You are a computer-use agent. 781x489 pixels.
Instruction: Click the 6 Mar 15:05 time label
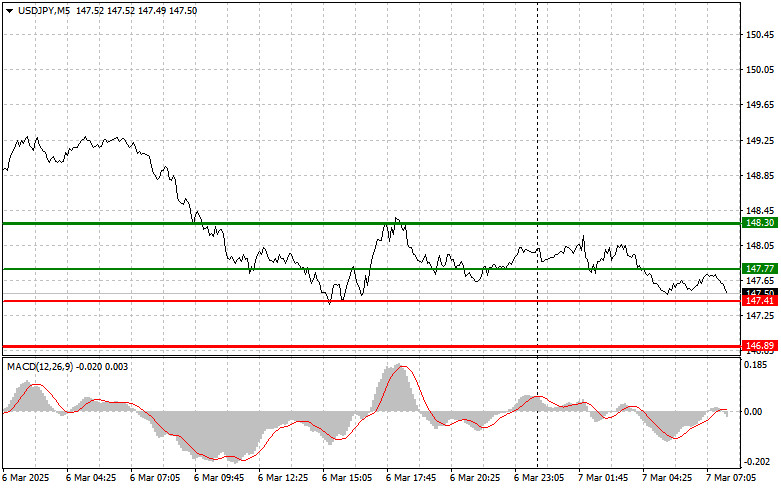(x=347, y=478)
